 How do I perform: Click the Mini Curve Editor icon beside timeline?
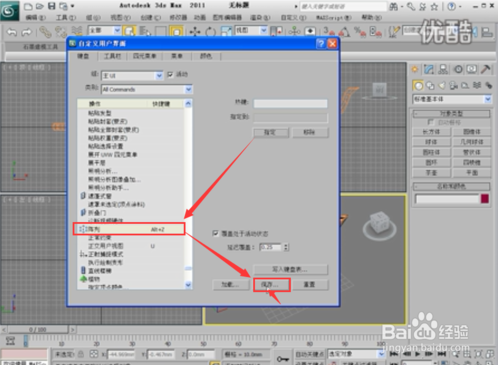[x=10, y=341]
